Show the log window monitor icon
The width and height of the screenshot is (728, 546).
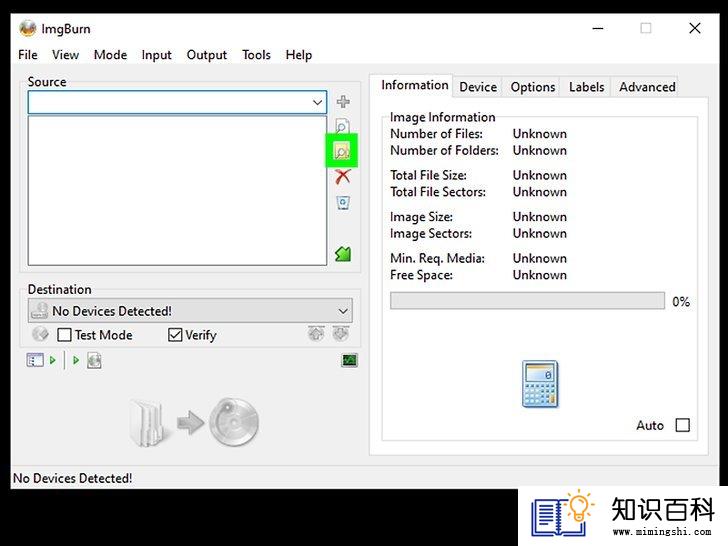tap(350, 360)
